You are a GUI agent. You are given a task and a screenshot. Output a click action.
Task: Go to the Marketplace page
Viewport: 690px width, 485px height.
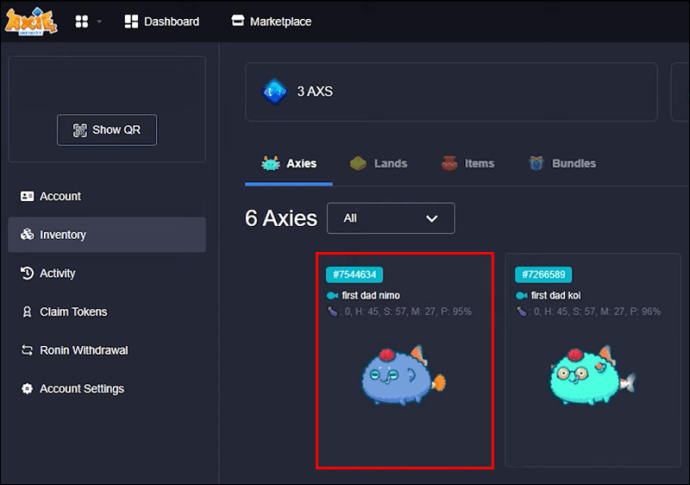pyautogui.click(x=271, y=22)
